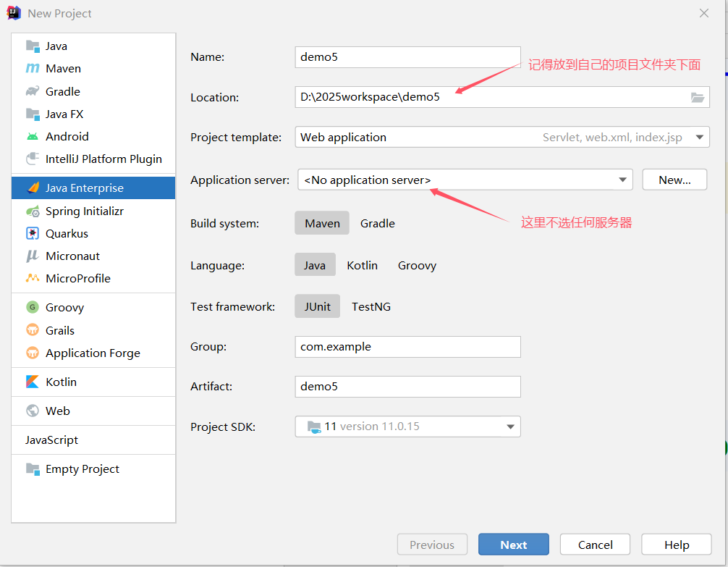Click the Micronaut mu icon
Viewport: 728px width, 567px height.
[x=32, y=256]
